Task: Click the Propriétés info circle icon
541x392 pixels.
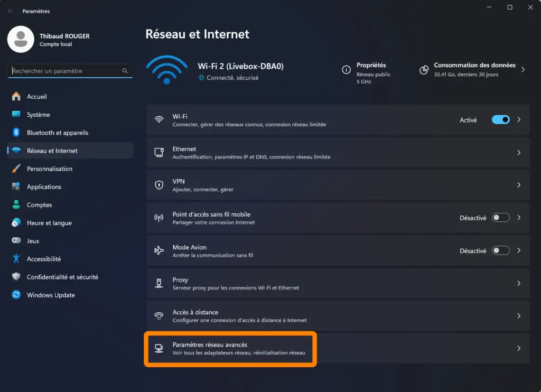Action: tap(346, 70)
